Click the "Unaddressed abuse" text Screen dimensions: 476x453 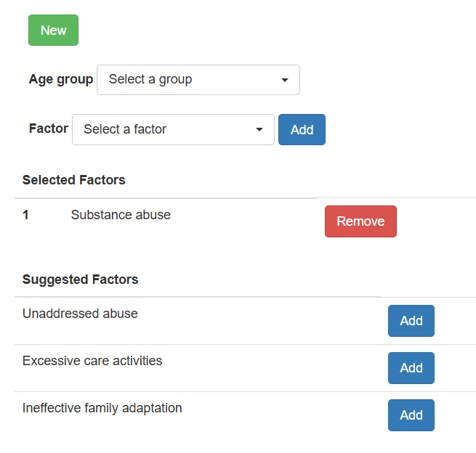80,314
